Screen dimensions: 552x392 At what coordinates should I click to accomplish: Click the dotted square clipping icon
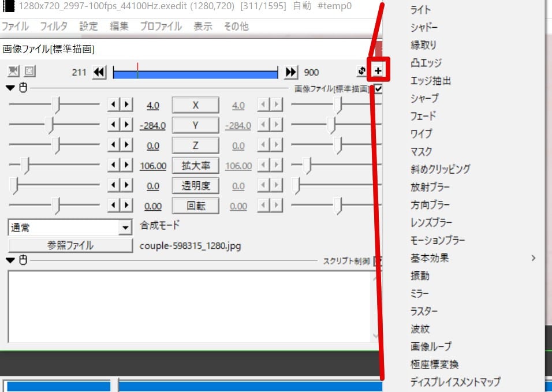(x=30, y=71)
